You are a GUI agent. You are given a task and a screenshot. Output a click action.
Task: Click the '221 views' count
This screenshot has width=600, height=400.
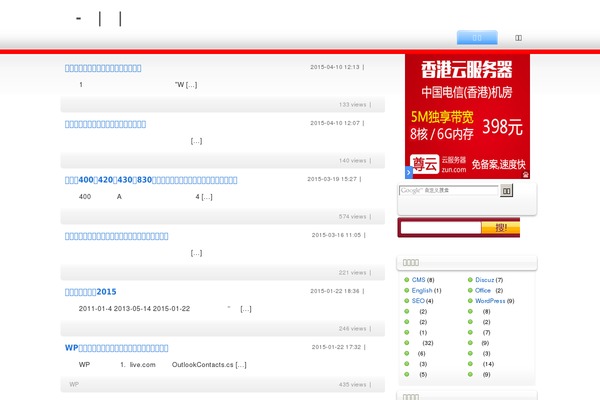click(x=352, y=273)
